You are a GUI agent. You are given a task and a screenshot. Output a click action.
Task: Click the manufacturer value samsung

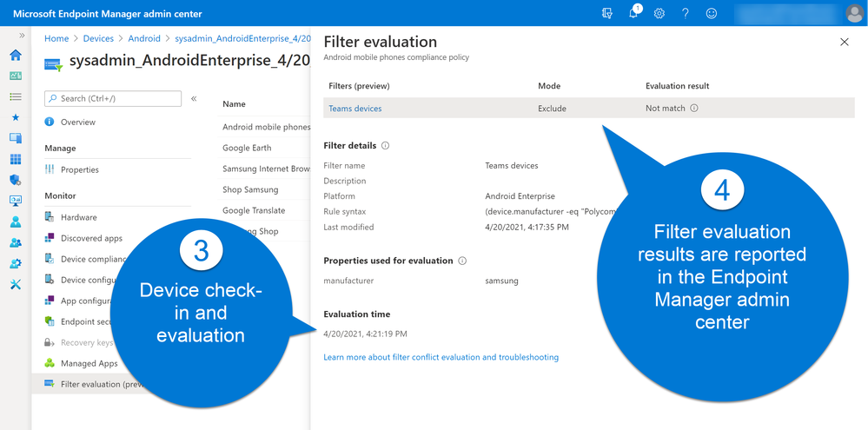tap(501, 281)
